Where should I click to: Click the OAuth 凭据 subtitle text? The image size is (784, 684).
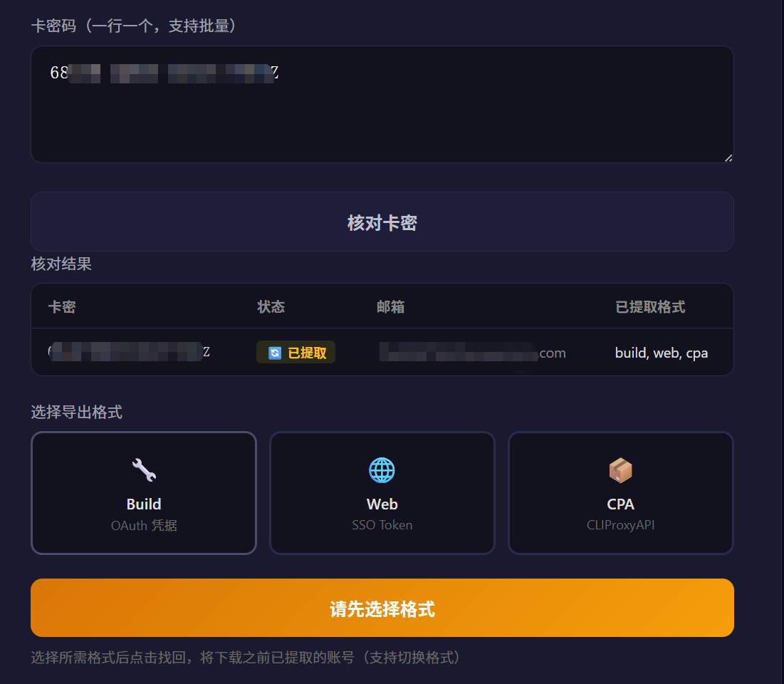point(144,525)
